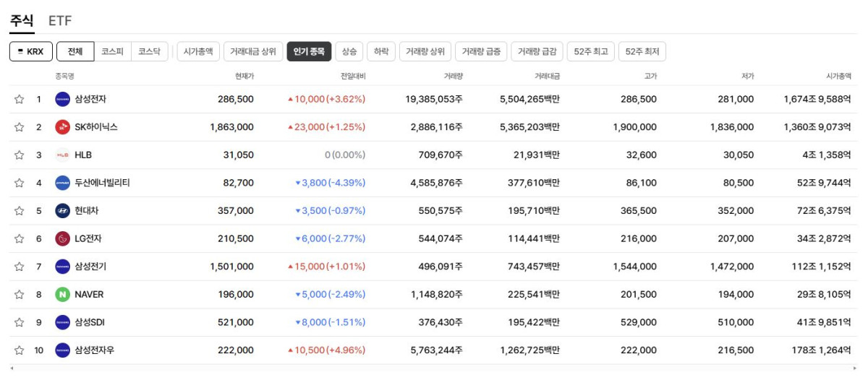
Task: Click SK하이닉스 change 23,000(+1.25%)
Action: [x=326, y=127]
